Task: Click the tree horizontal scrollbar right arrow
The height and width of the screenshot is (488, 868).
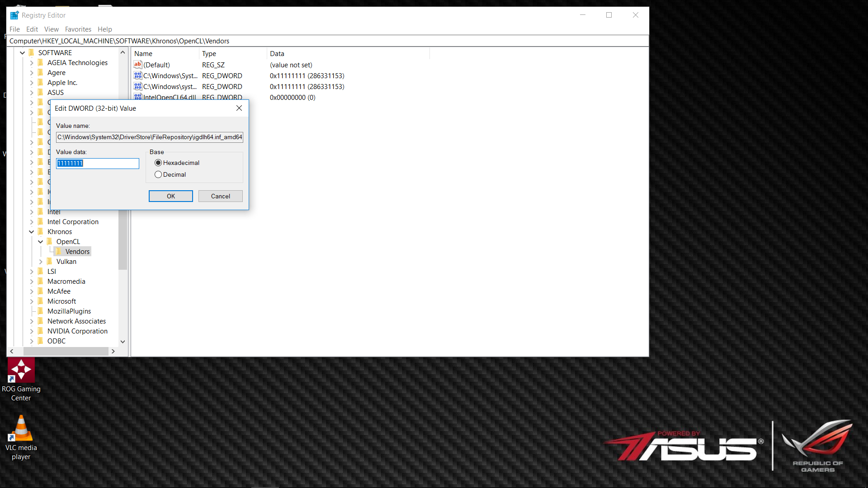Action: point(113,352)
